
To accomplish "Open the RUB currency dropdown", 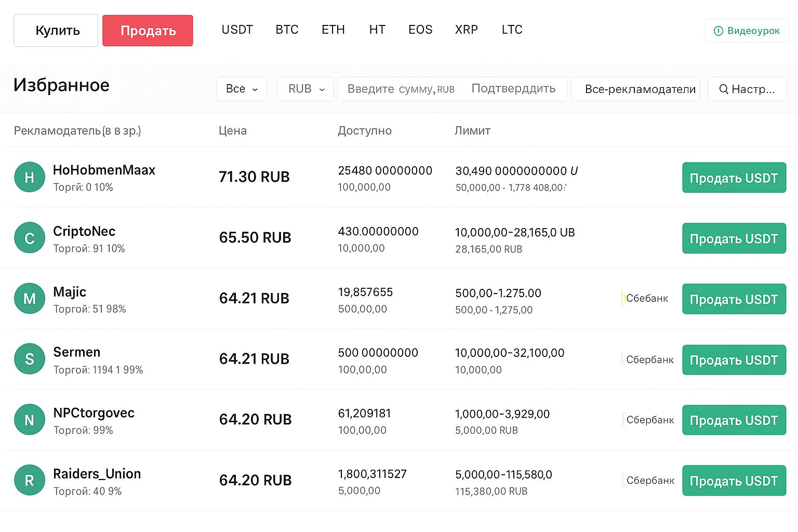I will (305, 89).
